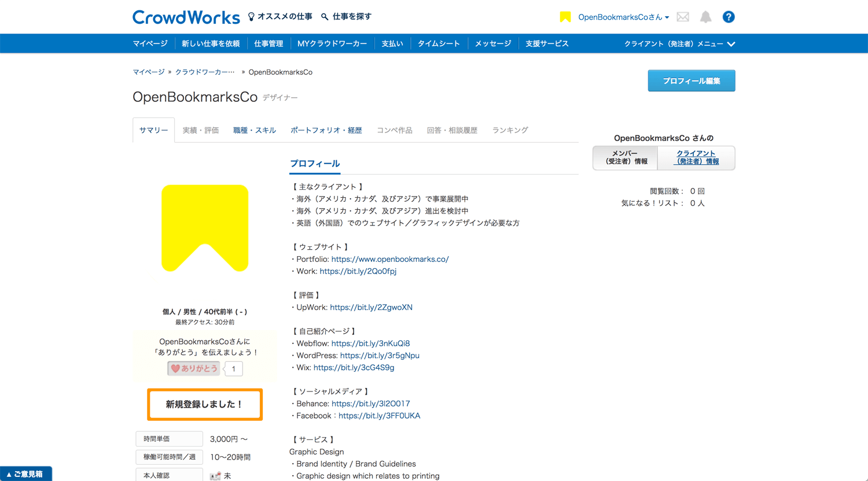This screenshot has height=481, width=868.
Task: Open Facebook link bit.ly/3FF0UKA
Action: point(379,416)
